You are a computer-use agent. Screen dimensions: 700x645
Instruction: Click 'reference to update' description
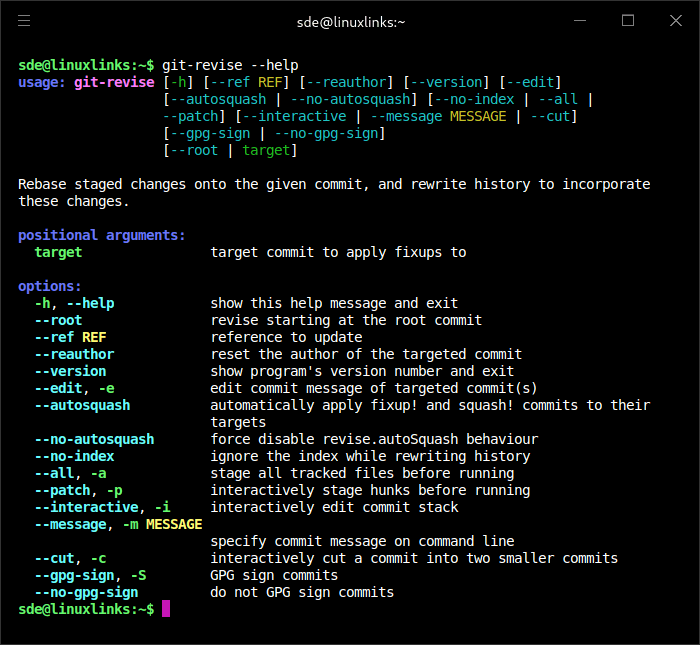point(286,337)
